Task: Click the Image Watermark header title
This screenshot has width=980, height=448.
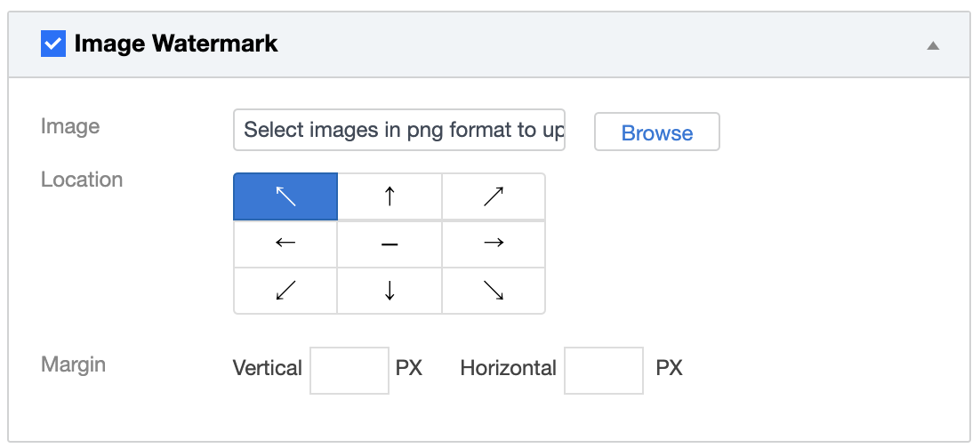Action: [176, 44]
